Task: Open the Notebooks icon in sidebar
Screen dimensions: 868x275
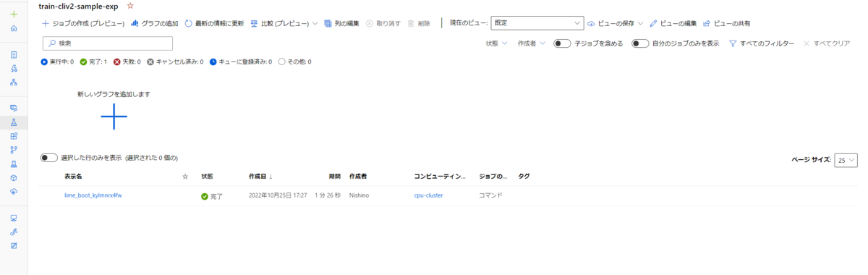Action: [14, 54]
